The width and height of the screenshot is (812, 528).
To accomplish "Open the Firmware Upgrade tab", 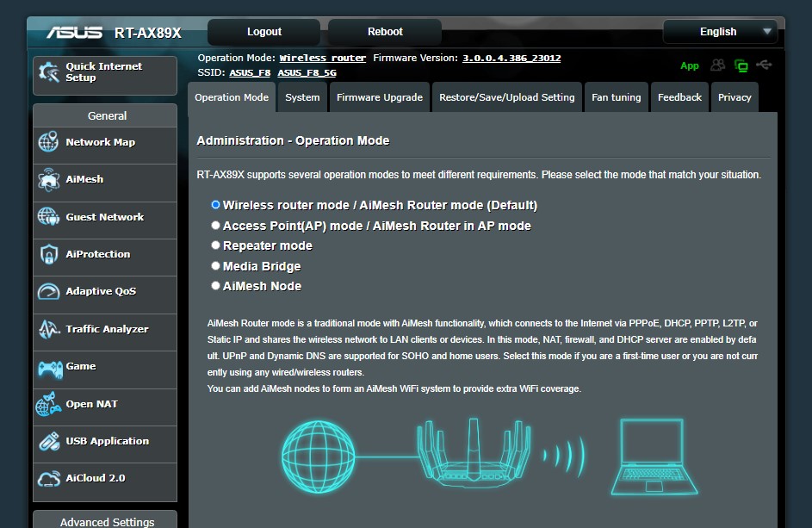I will point(380,97).
